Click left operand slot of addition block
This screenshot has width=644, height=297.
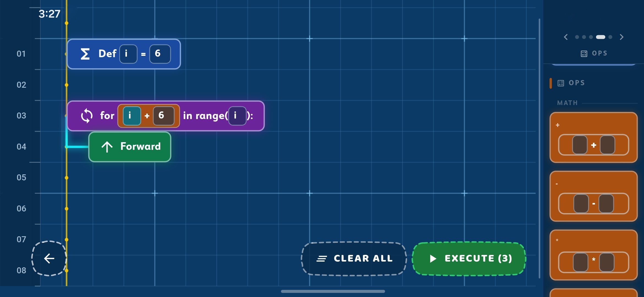point(580,145)
